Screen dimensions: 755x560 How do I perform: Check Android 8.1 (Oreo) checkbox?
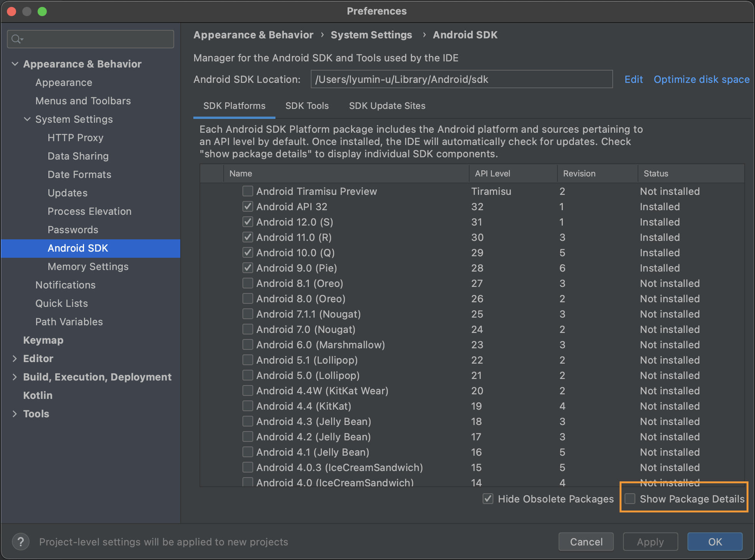click(248, 283)
